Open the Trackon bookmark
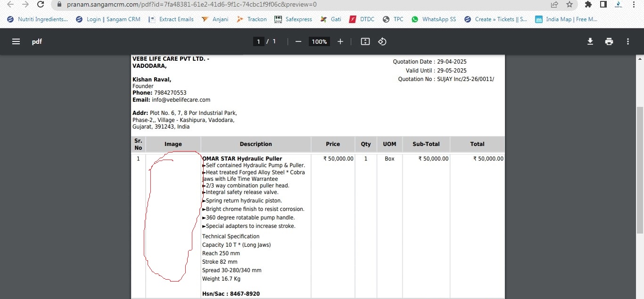Viewport: 644px width, 299px height. click(x=251, y=19)
